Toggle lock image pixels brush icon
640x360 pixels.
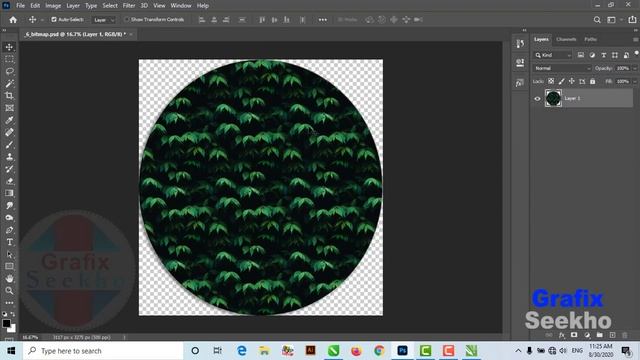[x=562, y=81]
